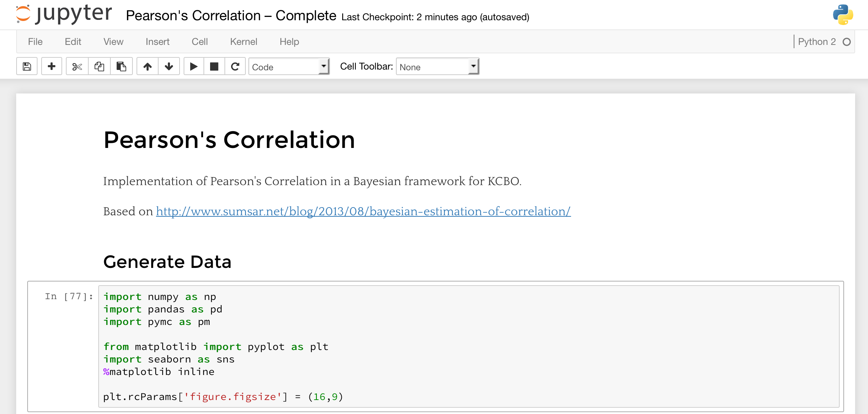Open the Kernel menu
This screenshot has width=868, height=414.
tap(243, 42)
